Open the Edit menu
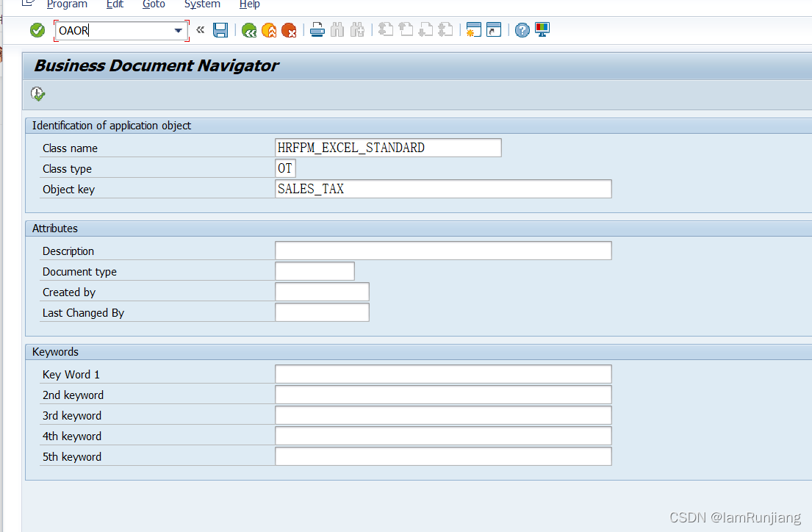The width and height of the screenshot is (812, 532). [115, 4]
